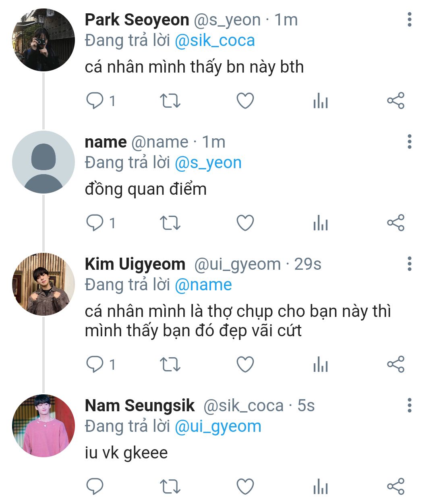The width and height of the screenshot is (435, 504).
Task: Share Park Seoyeon's tweet
Action: click(x=395, y=101)
